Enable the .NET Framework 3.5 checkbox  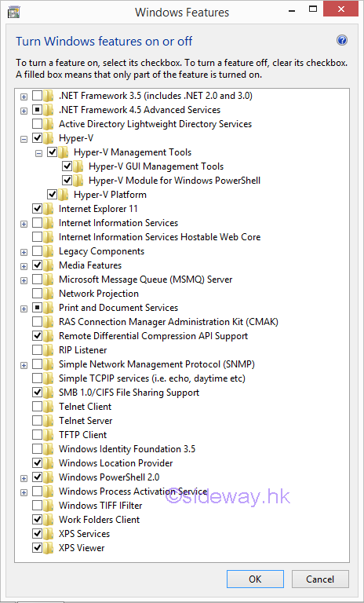coord(38,95)
